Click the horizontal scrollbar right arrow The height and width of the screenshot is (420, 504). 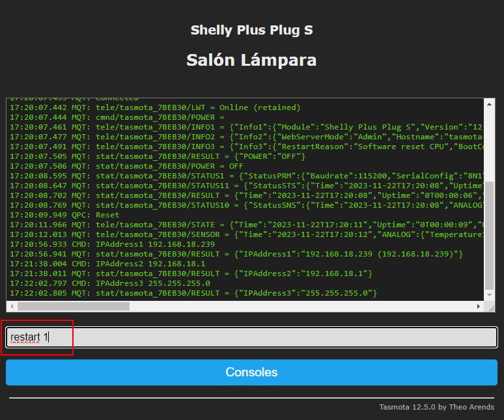(x=479, y=306)
